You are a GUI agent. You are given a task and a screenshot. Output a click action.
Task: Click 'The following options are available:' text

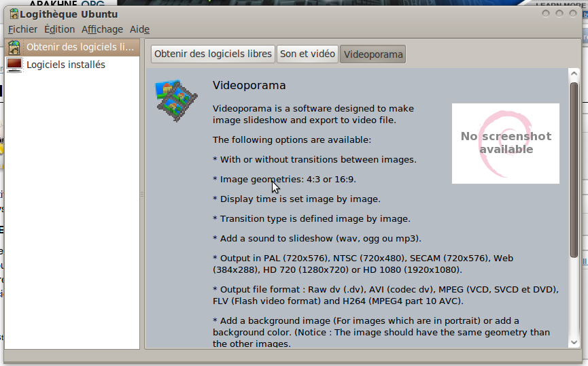pos(292,140)
